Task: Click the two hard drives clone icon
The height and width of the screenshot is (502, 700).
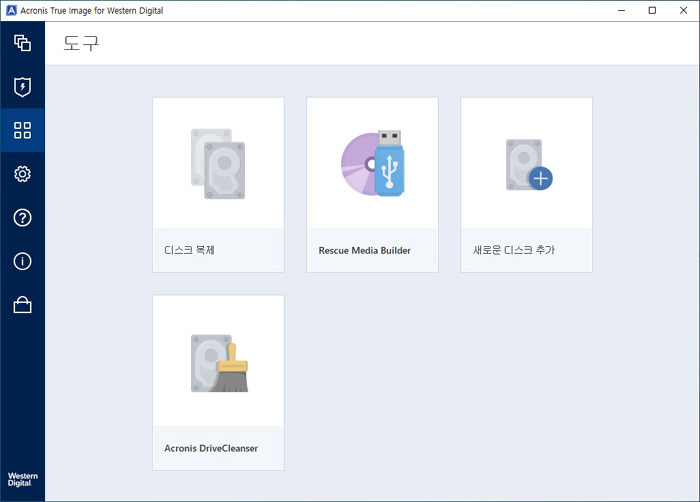Action: 218,164
